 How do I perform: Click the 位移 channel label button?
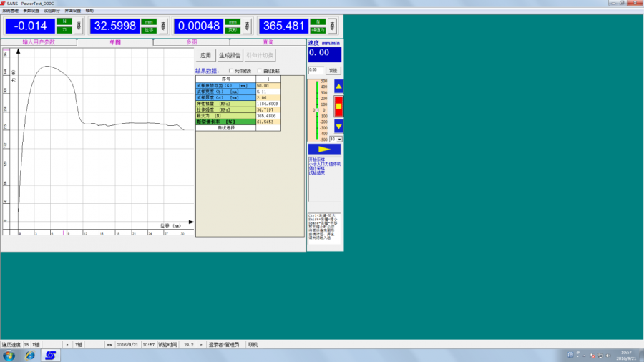pos(149,30)
